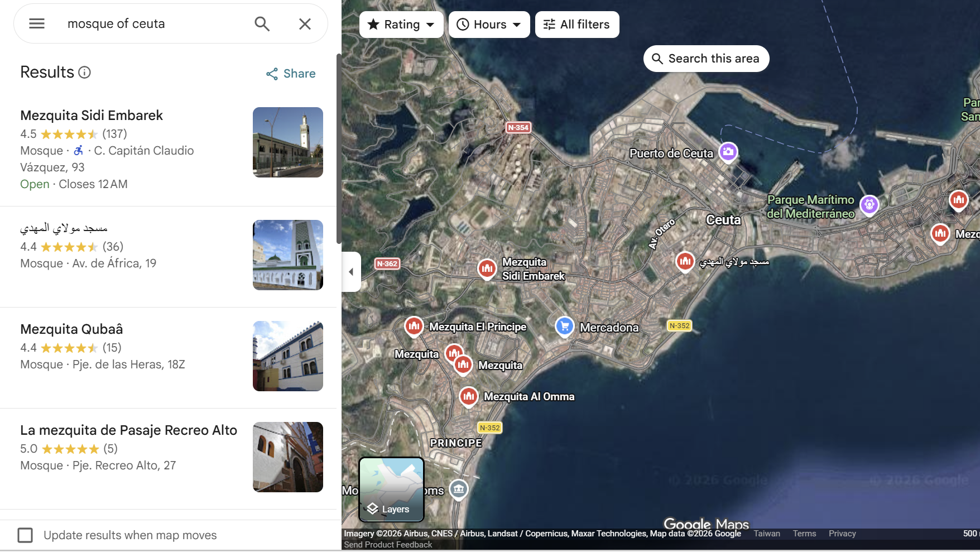
Task: Click the wheelchair accessibility icon
Action: coord(79,151)
